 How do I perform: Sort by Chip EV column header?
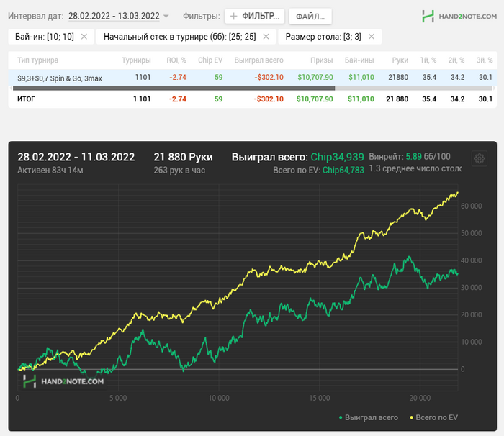pyautogui.click(x=210, y=60)
